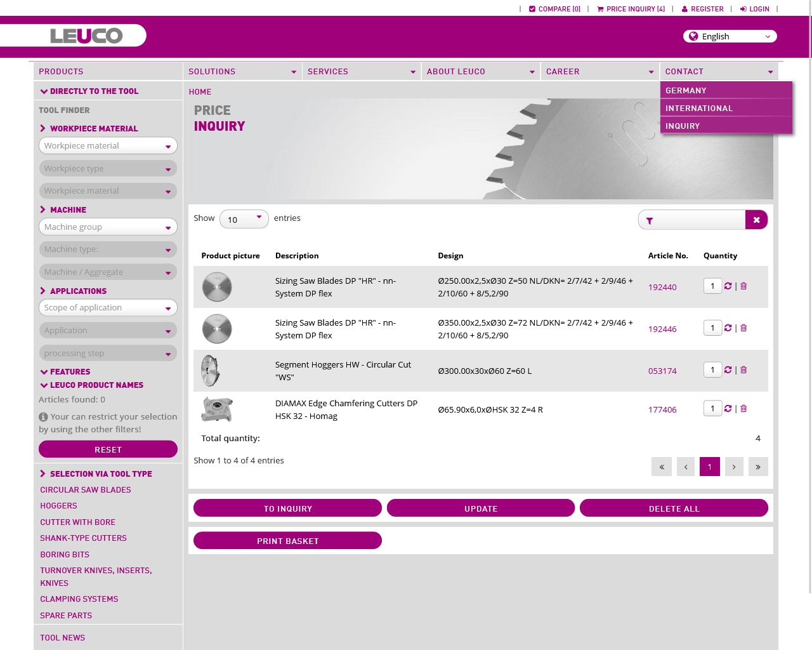The height and width of the screenshot is (650, 812).
Task: Go to next page of entries
Action: (x=734, y=467)
